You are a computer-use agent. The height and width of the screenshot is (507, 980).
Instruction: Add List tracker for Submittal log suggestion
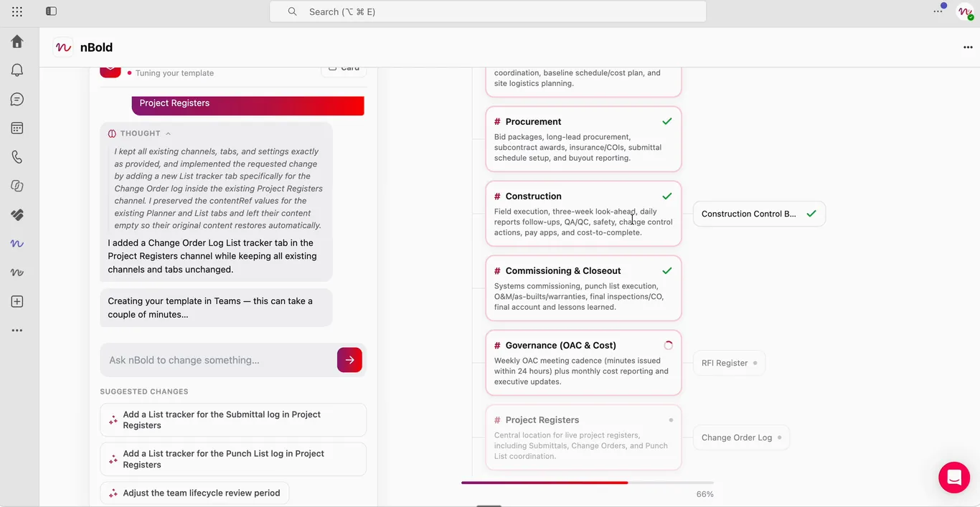click(233, 420)
